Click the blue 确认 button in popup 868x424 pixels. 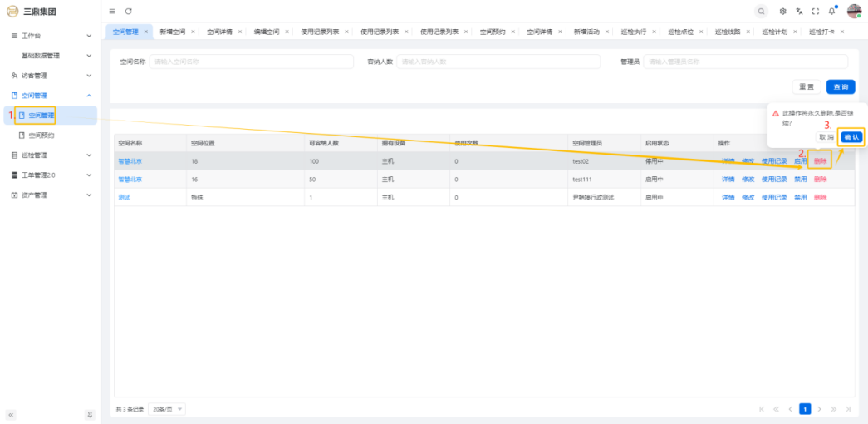click(851, 136)
